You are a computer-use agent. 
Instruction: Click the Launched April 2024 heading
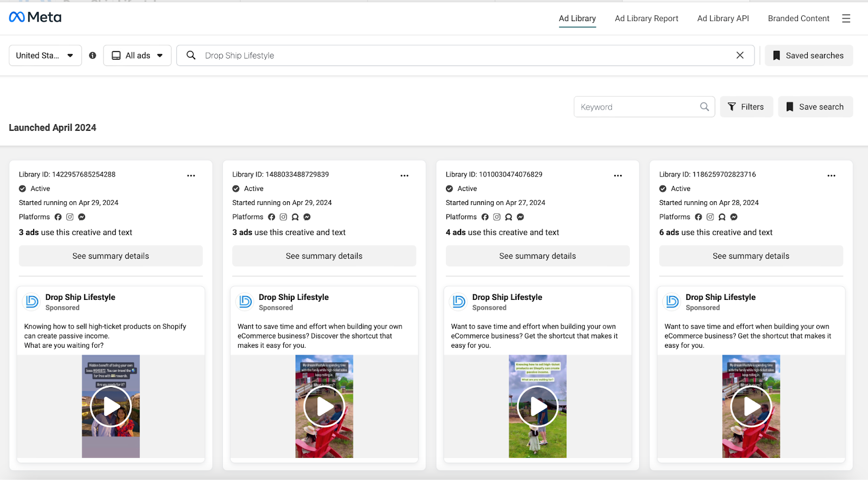[53, 127]
